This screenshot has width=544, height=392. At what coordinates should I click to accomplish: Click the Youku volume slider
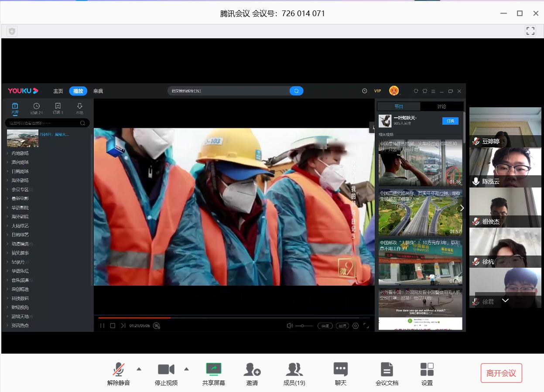point(304,326)
